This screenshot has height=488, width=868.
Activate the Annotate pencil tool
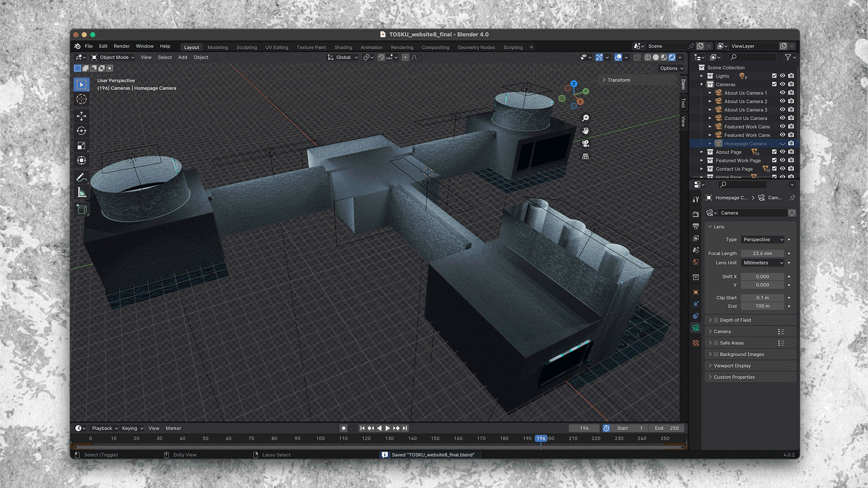click(x=81, y=178)
